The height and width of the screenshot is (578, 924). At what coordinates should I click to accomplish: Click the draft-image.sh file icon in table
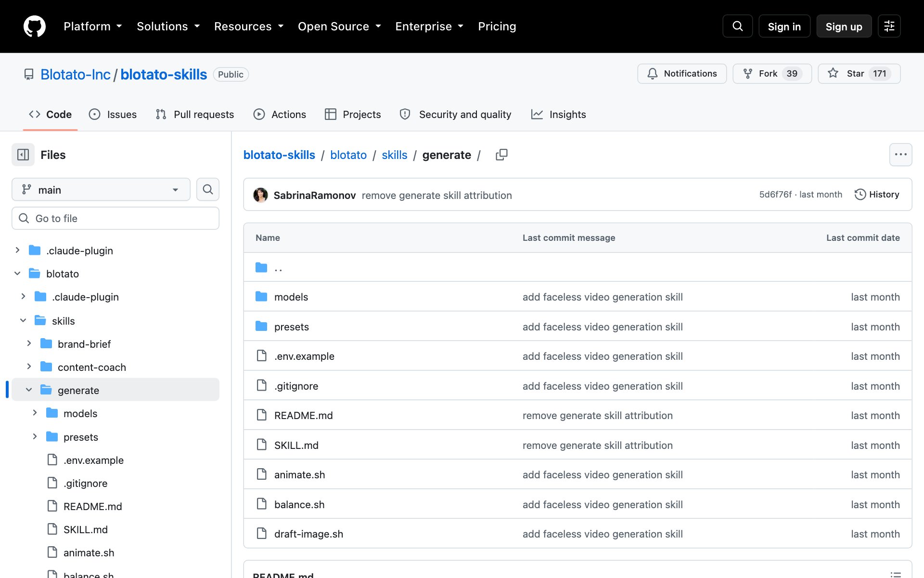point(261,534)
